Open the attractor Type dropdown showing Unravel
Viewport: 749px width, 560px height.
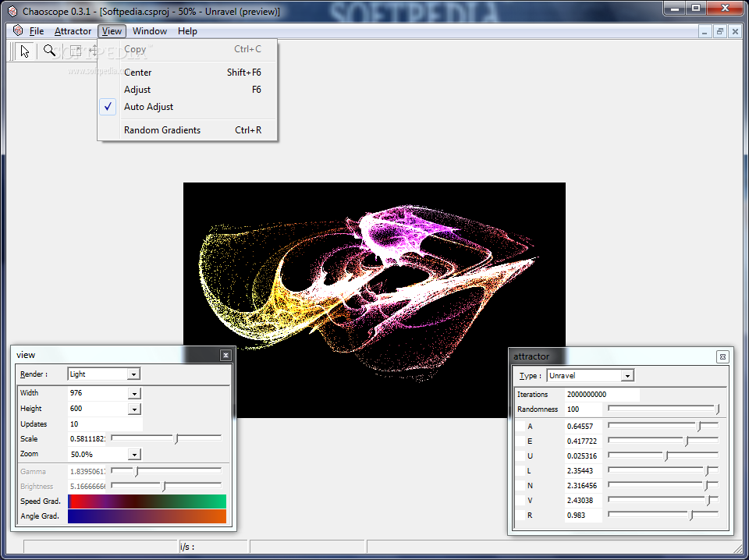627,376
